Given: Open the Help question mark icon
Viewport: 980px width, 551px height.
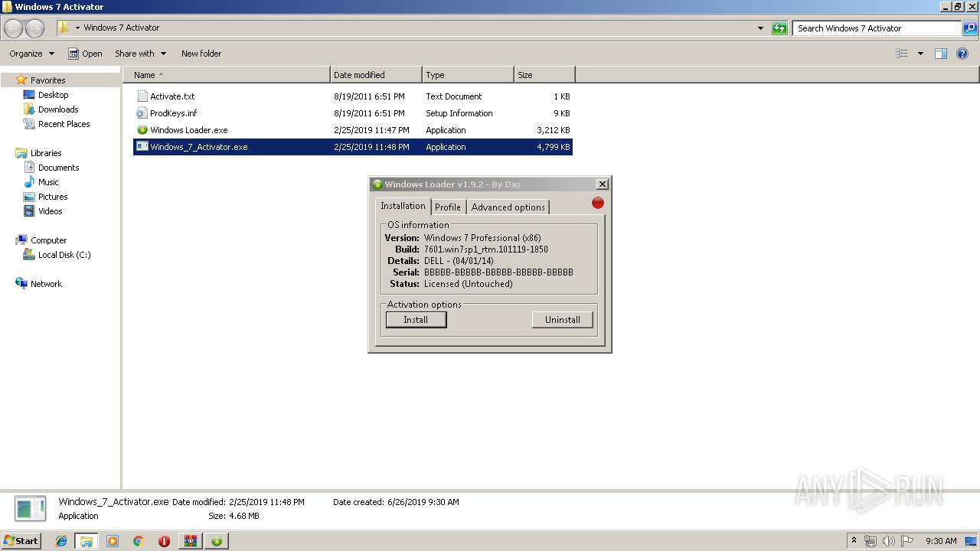Looking at the screenshot, I should click(x=962, y=54).
